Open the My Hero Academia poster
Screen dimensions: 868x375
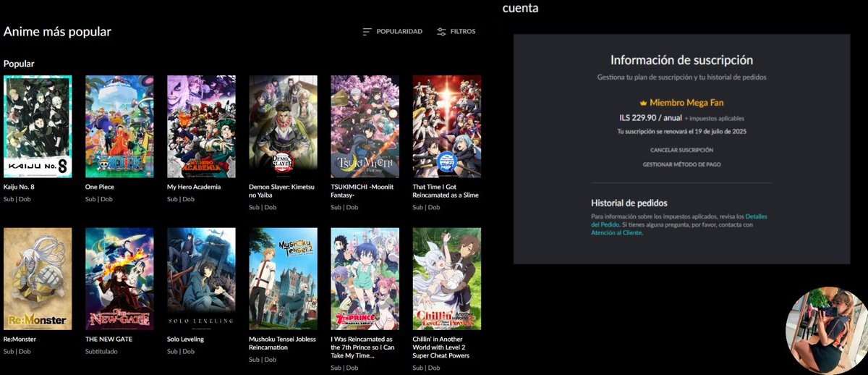click(x=201, y=127)
